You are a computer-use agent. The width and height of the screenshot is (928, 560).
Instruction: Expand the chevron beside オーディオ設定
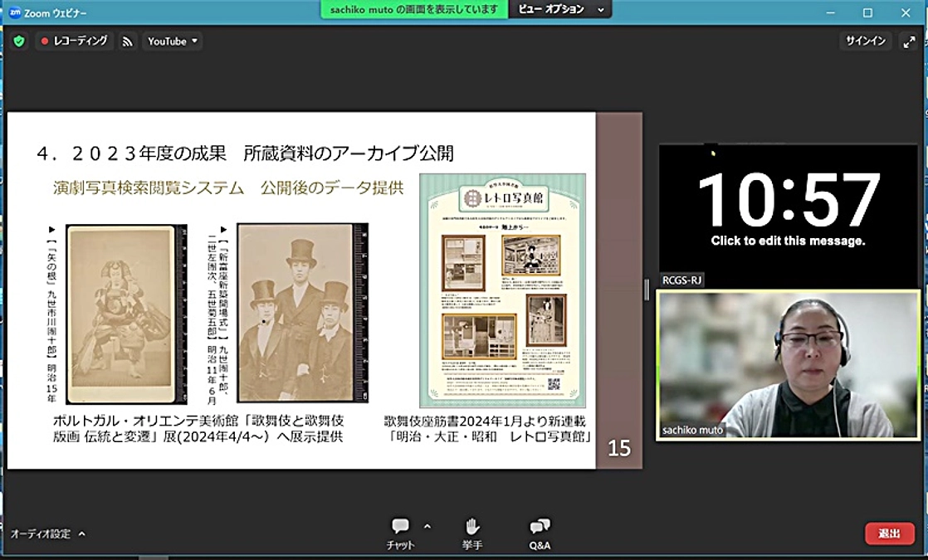point(82,535)
